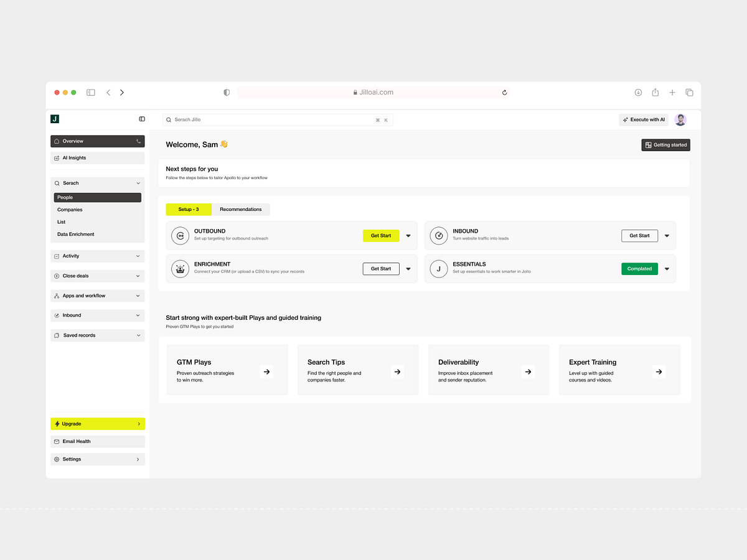Open the browser downloads icon
747x560 pixels.
click(638, 92)
